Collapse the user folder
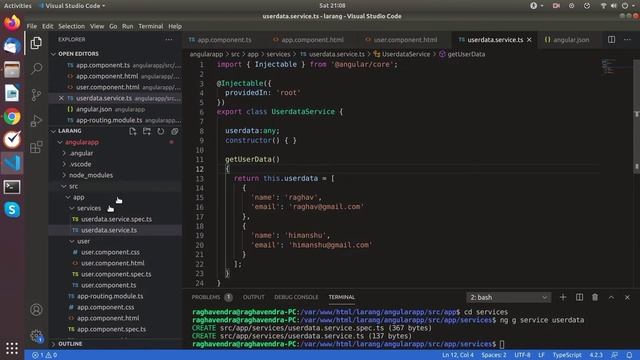Image resolution: width=640 pixels, height=360 pixels. pyautogui.click(x=83, y=241)
